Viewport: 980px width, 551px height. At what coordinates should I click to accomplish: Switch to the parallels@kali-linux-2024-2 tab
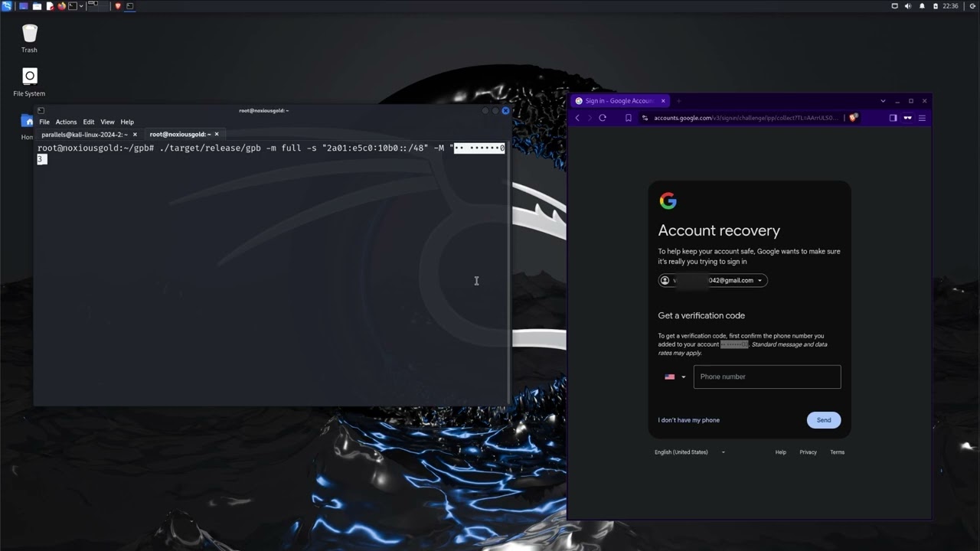point(84,134)
